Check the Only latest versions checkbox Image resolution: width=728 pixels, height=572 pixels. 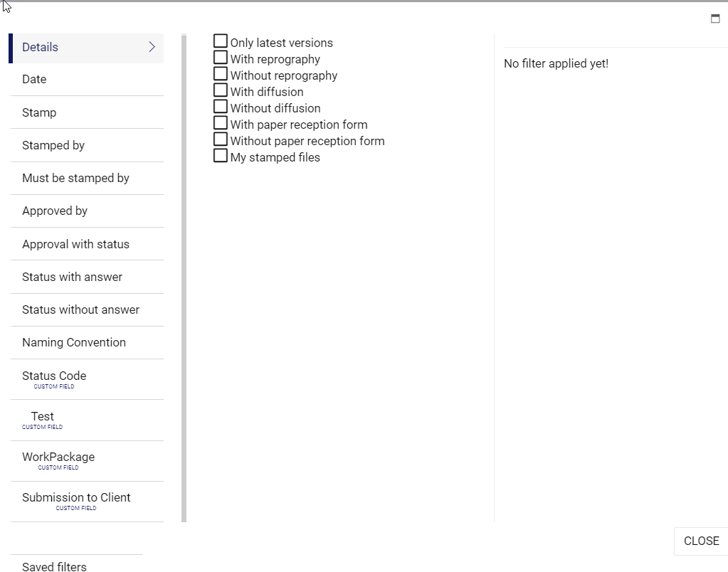[221, 41]
